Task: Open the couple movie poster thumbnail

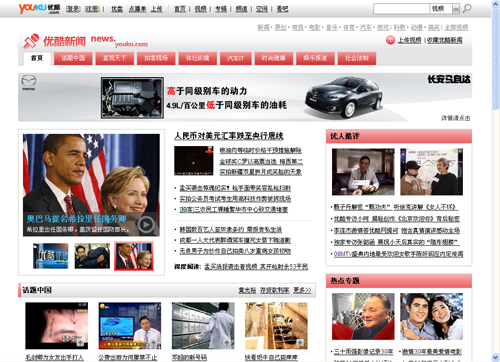Action: [x=432, y=316]
